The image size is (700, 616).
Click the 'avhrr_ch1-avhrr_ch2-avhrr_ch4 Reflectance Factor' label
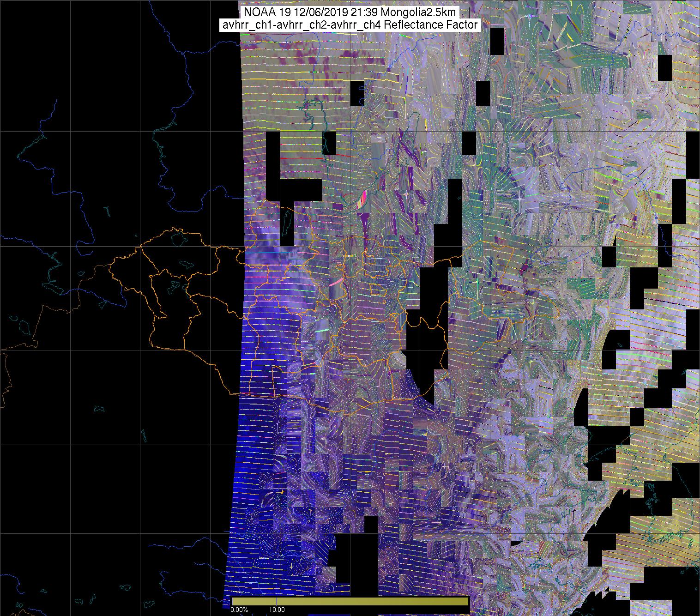[350, 25]
